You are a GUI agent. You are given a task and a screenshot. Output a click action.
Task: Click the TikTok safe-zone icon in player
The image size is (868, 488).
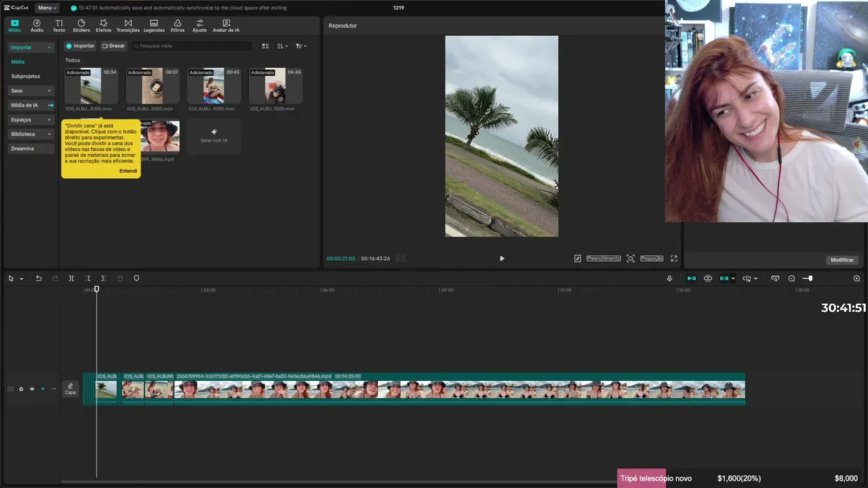click(578, 258)
